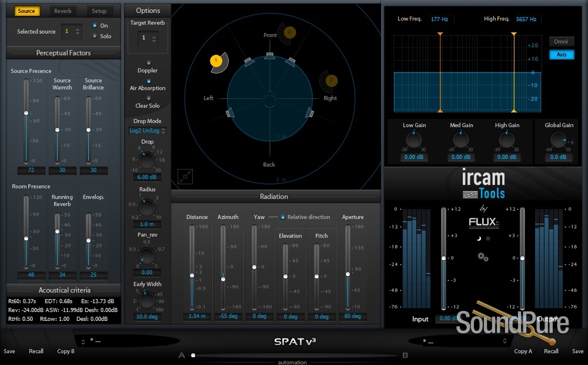
Task: Toggle Air Absorption option
Action: pyautogui.click(x=149, y=81)
